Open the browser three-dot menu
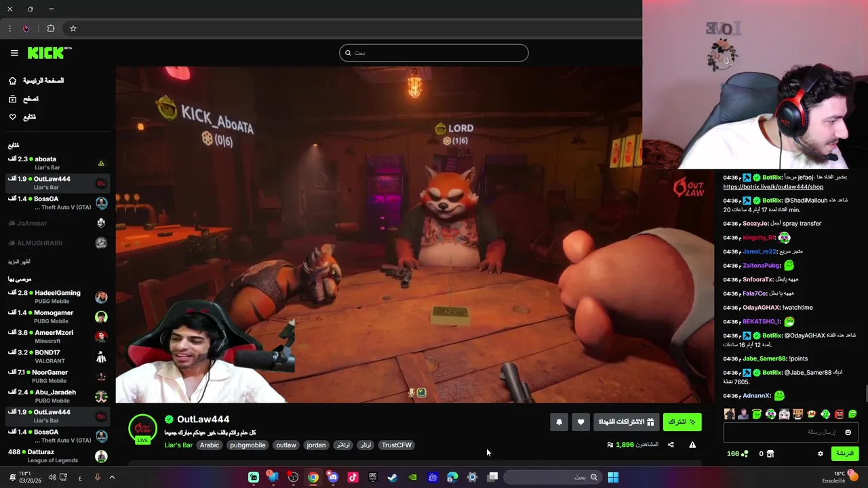Image resolution: width=868 pixels, height=488 pixels. (x=9, y=28)
